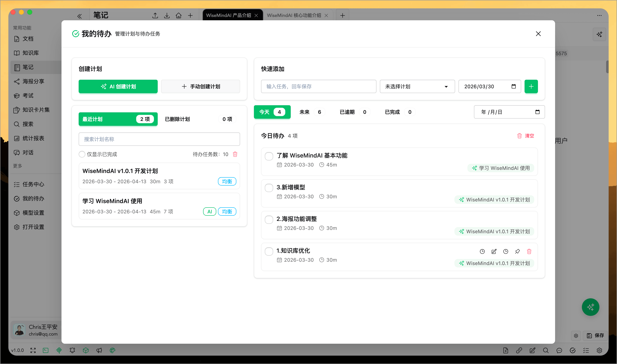Enable 仅显示已完成 filter
This screenshot has width=617, height=364.
82,154
